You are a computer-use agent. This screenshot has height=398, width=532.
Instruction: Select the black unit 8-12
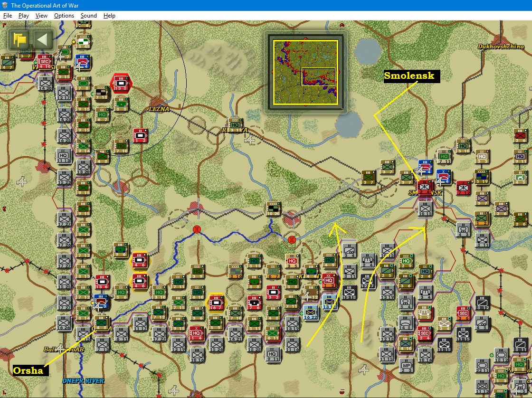click(482, 303)
